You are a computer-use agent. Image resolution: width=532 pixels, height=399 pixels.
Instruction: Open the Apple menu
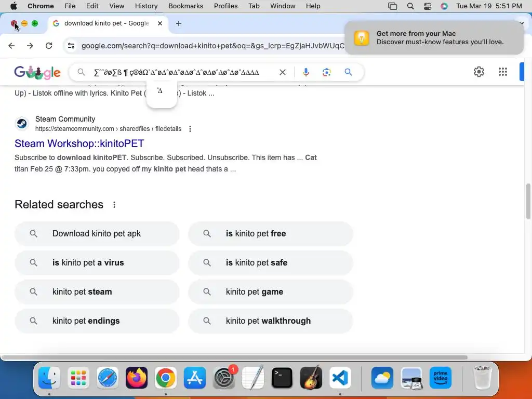click(14, 6)
